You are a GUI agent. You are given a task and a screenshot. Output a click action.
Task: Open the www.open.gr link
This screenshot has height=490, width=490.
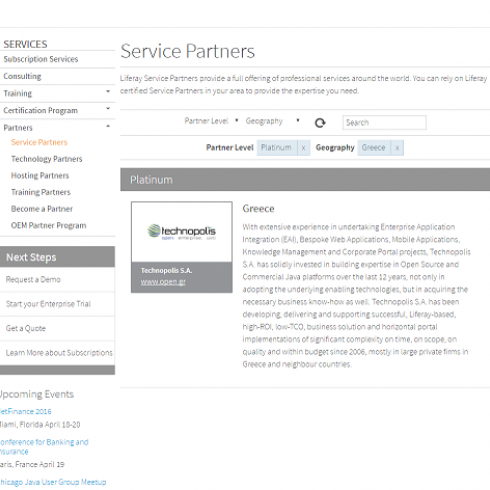coord(163,282)
